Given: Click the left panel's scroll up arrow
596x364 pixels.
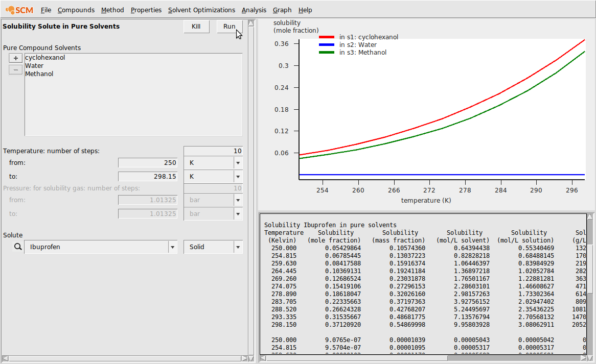Looking at the screenshot, I should coord(251,23).
